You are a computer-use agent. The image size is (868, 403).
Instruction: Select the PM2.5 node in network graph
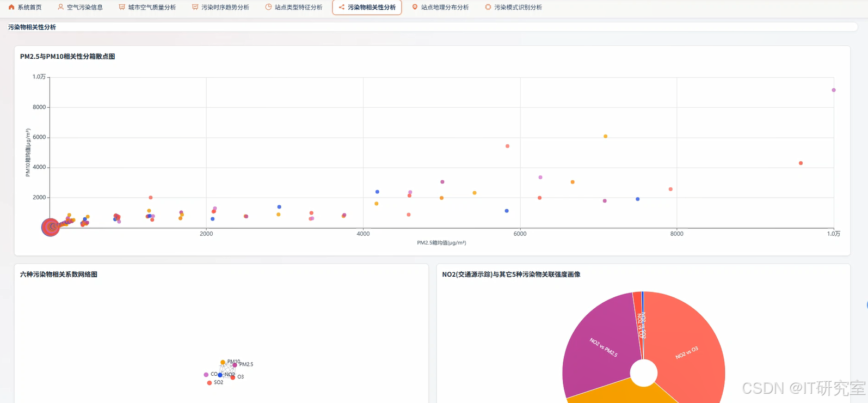click(235, 365)
